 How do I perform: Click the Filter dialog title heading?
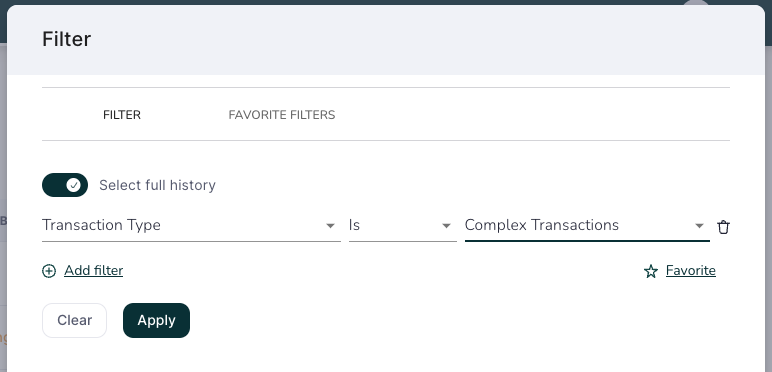point(66,39)
